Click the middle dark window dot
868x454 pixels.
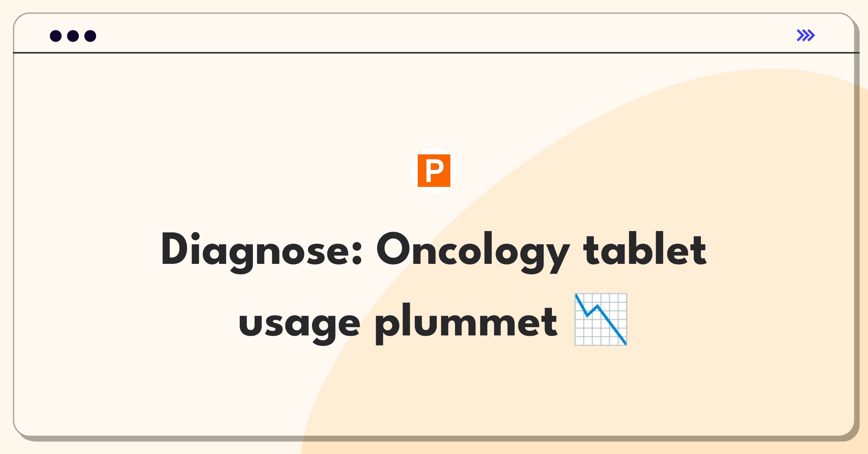(x=73, y=36)
